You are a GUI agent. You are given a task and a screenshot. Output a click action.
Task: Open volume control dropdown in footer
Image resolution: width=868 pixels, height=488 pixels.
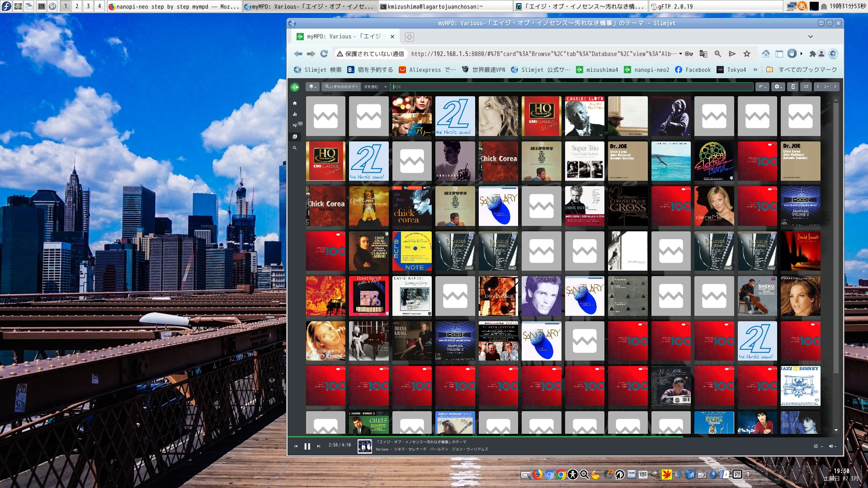click(832, 446)
